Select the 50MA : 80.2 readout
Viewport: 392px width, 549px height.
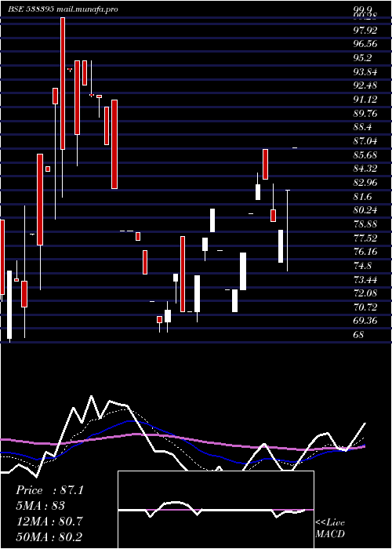coord(49,537)
